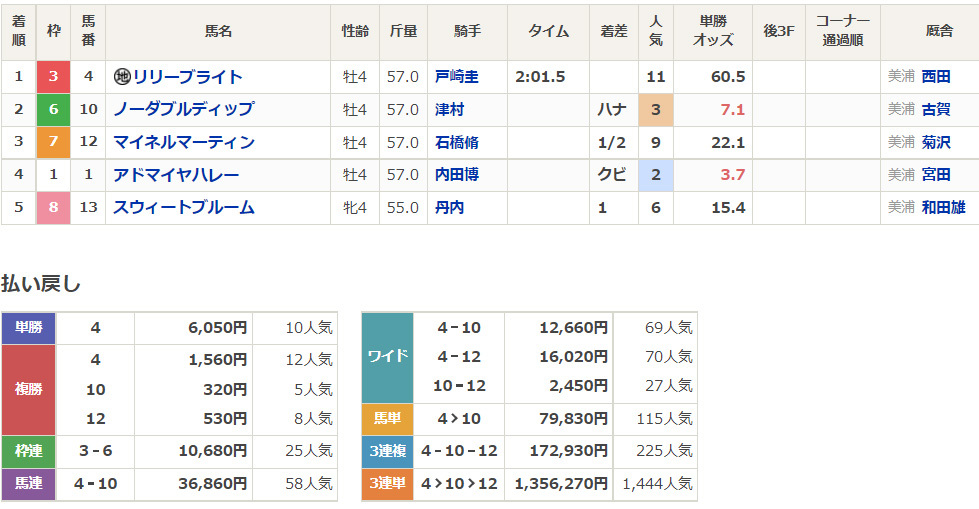Open trainer page 和田雄
Image resolution: width=979 pixels, height=509 pixels.
tap(943, 208)
